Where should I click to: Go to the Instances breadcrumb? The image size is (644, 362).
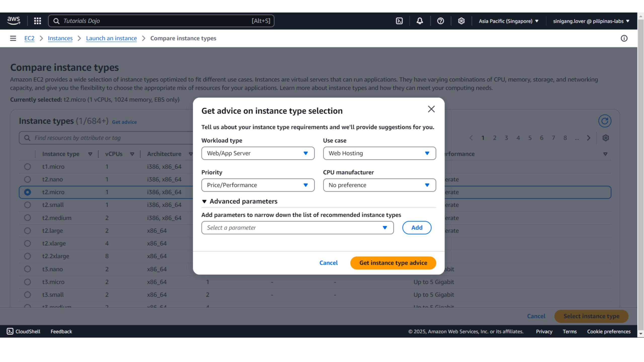[x=60, y=38]
